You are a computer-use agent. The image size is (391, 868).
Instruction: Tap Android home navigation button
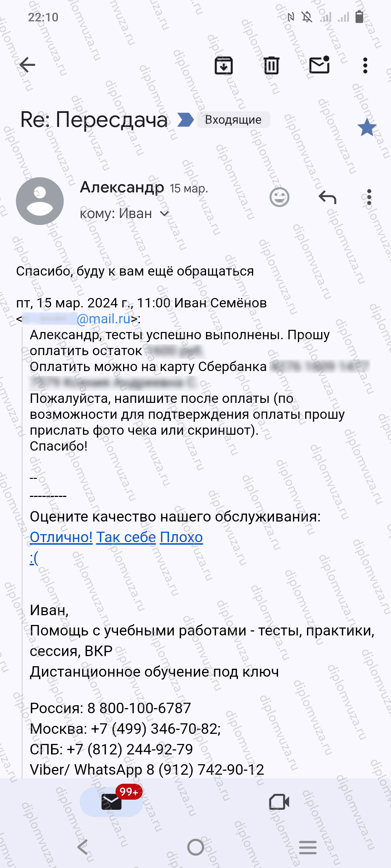pyautogui.click(x=195, y=847)
